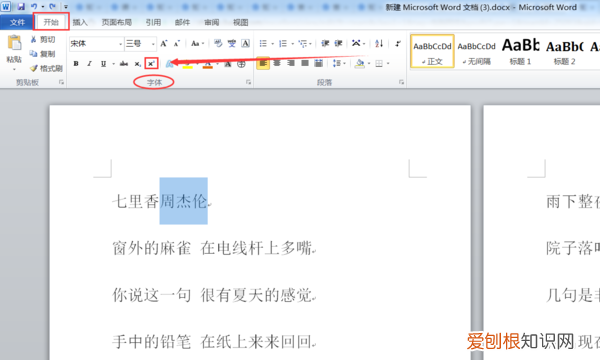Toggle Superscript formatting
600x360 pixels.
pyautogui.click(x=151, y=64)
